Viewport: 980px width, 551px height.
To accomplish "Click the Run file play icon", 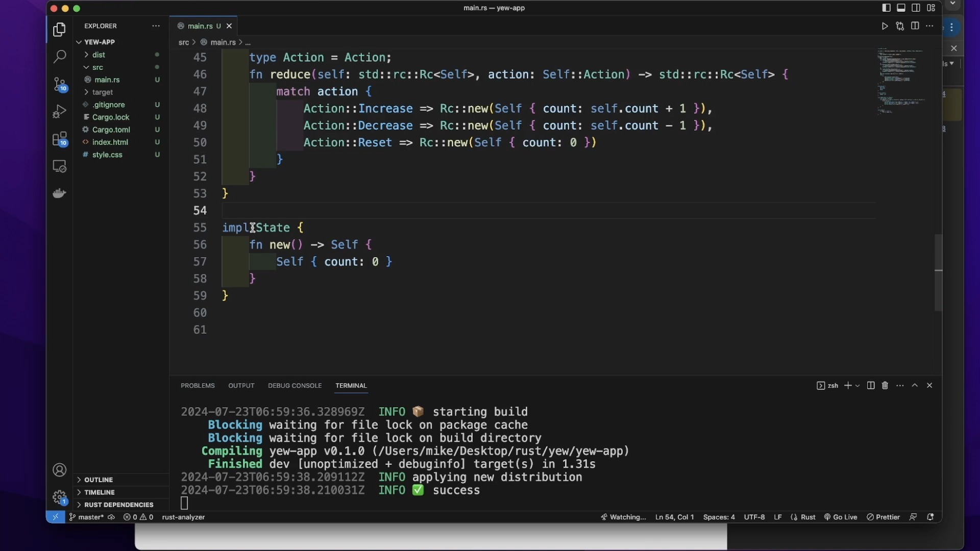I will coord(885,26).
